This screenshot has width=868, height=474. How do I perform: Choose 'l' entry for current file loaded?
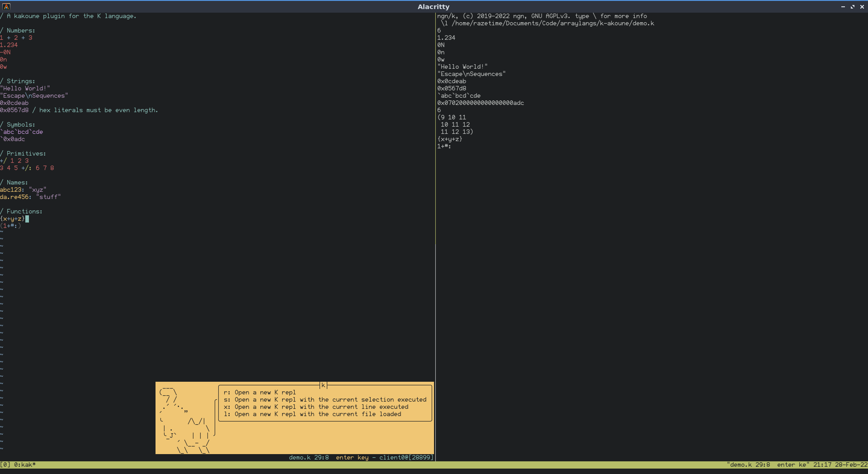[312, 414]
